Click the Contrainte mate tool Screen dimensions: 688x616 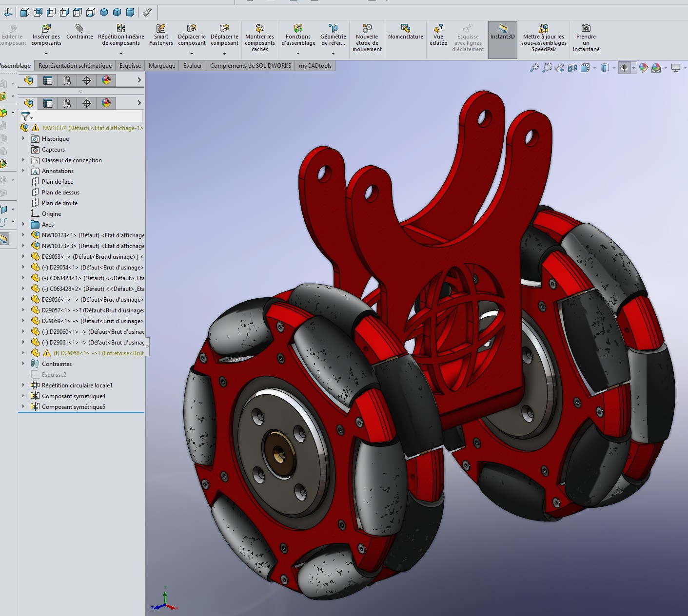pos(79,32)
